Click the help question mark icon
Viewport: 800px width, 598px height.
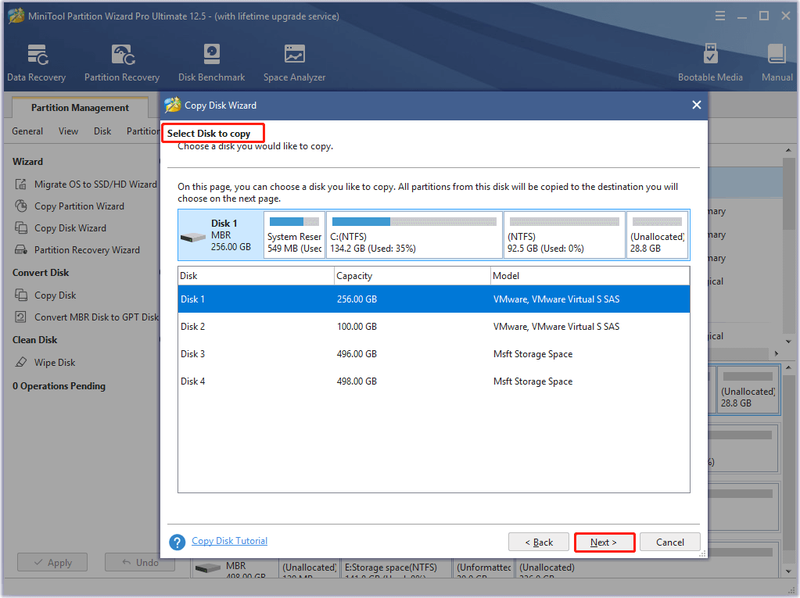(x=177, y=542)
